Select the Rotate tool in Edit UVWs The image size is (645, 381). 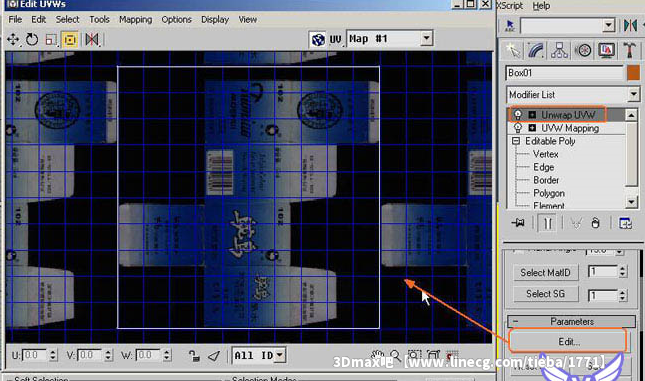(x=32, y=39)
